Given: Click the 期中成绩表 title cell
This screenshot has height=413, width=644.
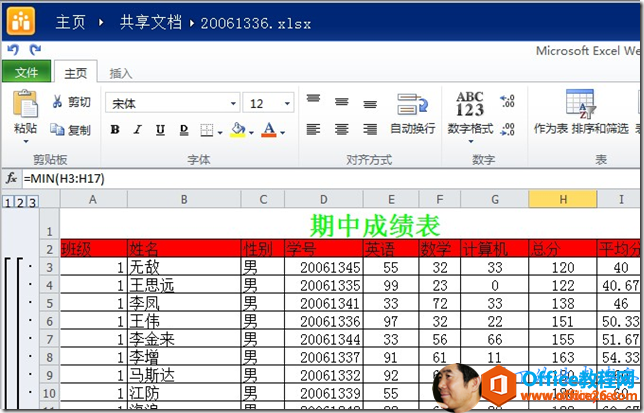Looking at the screenshot, I should tap(375, 225).
